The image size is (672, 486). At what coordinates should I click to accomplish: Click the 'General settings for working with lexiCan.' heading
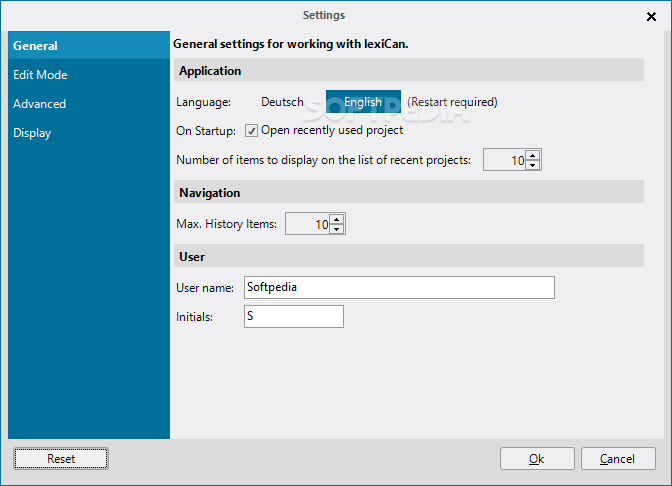pos(291,44)
